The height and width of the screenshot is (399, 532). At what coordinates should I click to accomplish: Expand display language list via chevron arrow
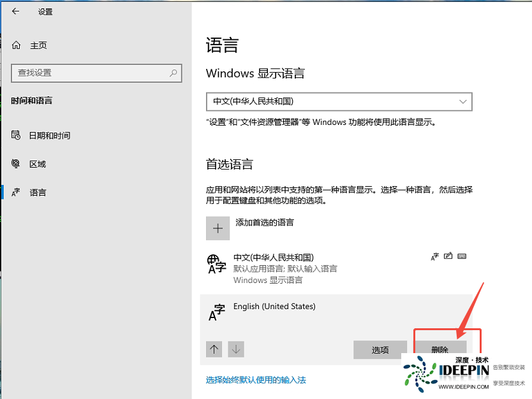pyautogui.click(x=463, y=101)
